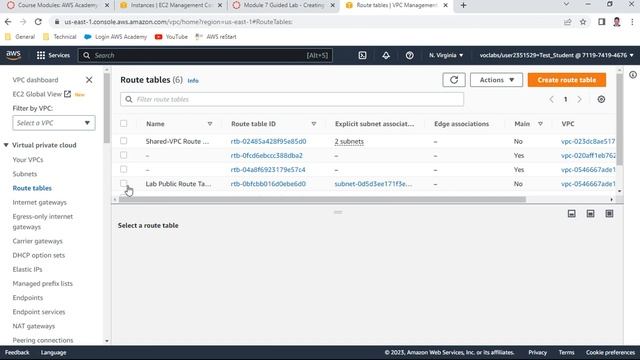The width and height of the screenshot is (640, 360).
Task: Toggle browser side panel icon
Action: pos(602,22)
